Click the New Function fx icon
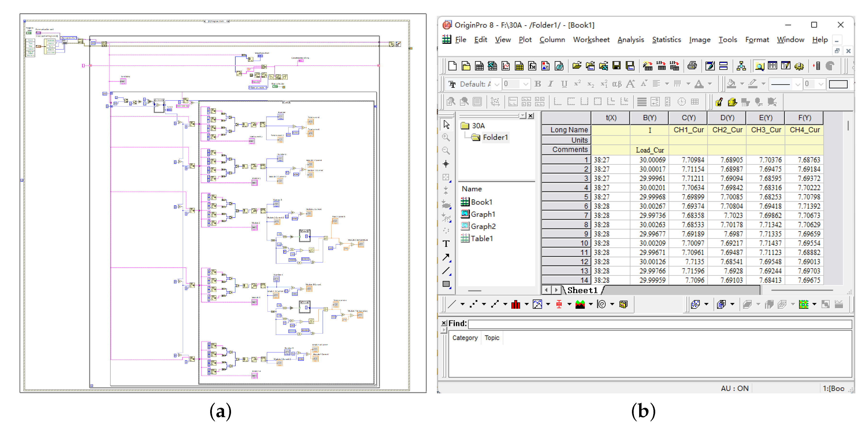 click(x=532, y=66)
